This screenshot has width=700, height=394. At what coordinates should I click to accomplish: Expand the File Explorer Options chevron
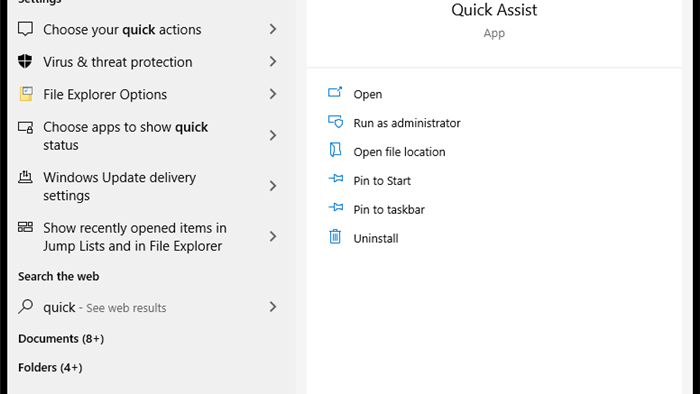tap(273, 94)
